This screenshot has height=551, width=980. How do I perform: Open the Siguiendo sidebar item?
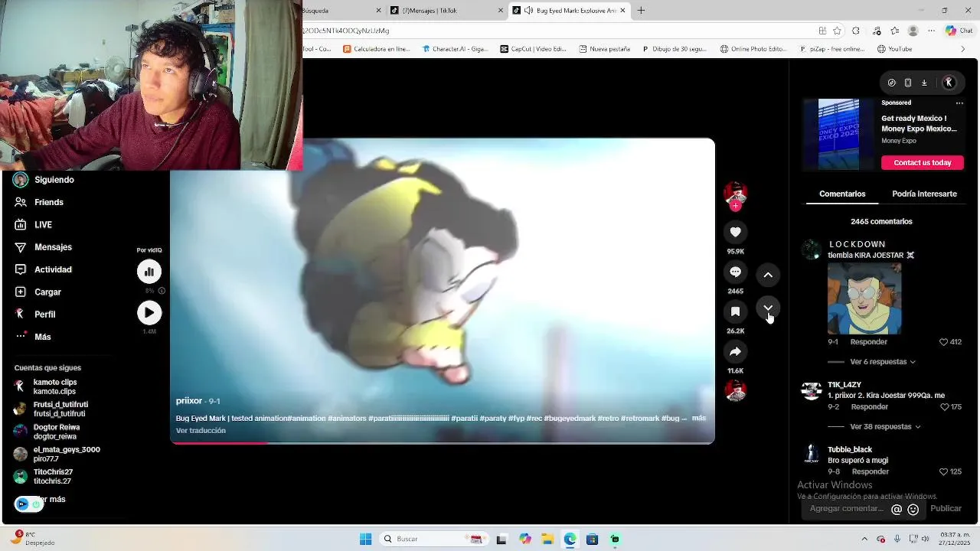coord(44,180)
